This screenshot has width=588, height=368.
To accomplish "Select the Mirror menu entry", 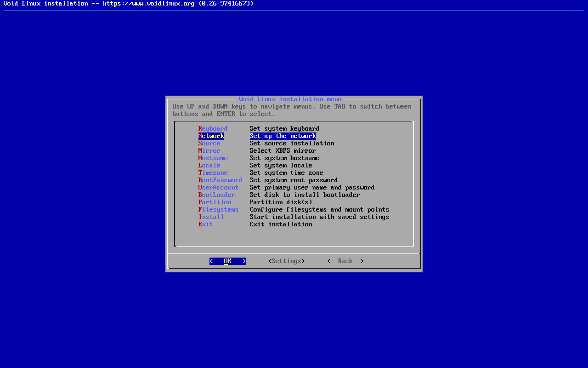I will tap(209, 151).
